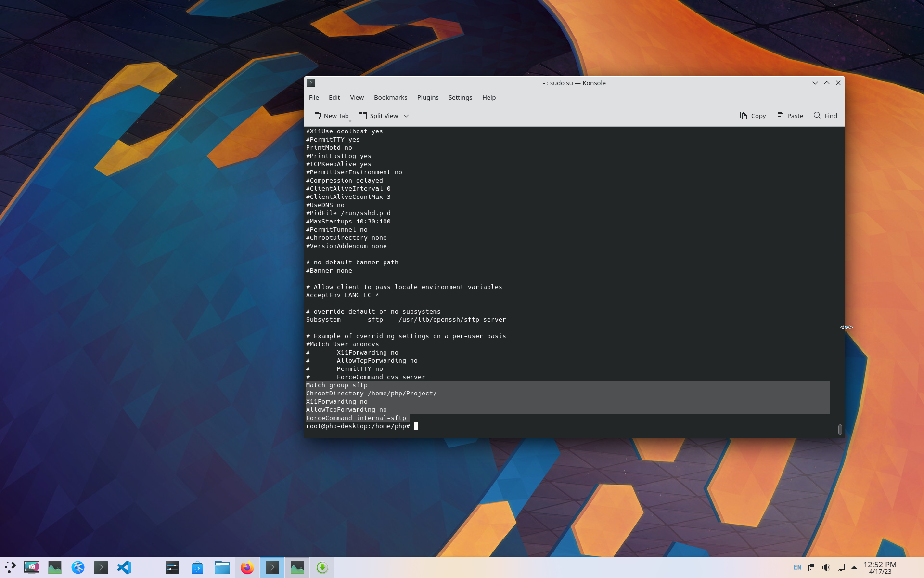Open a New Tab in Konsole
Screen dimensions: 924x578
pos(330,116)
